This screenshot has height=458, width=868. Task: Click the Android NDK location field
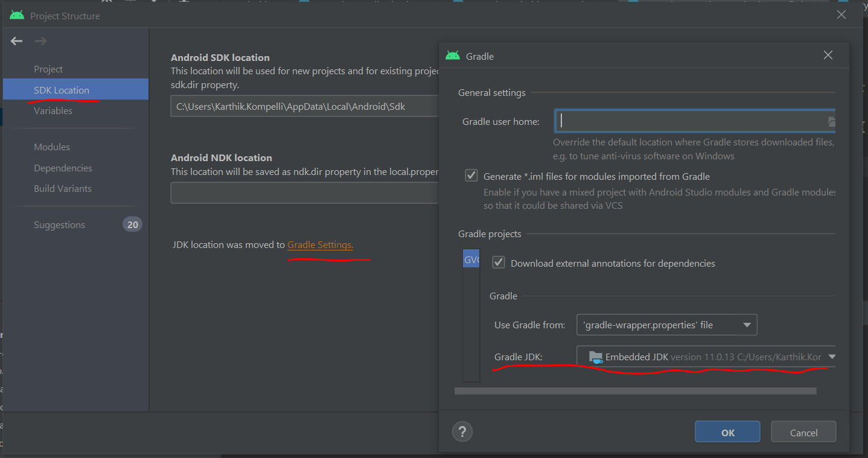[304, 193]
